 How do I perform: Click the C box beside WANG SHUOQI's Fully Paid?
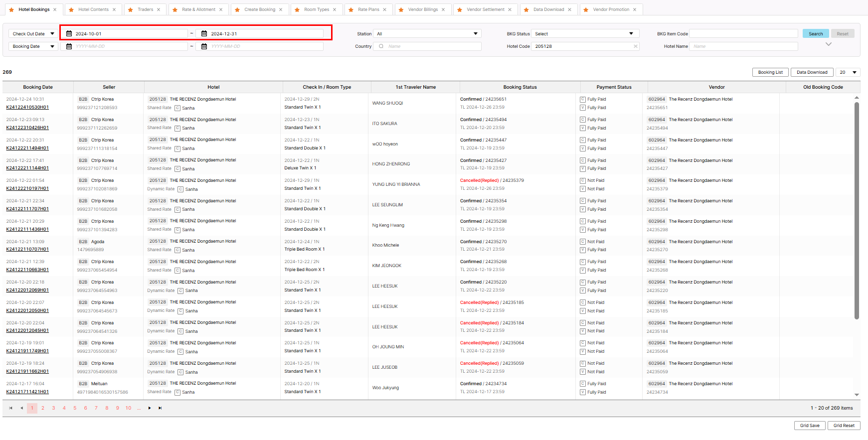(583, 99)
